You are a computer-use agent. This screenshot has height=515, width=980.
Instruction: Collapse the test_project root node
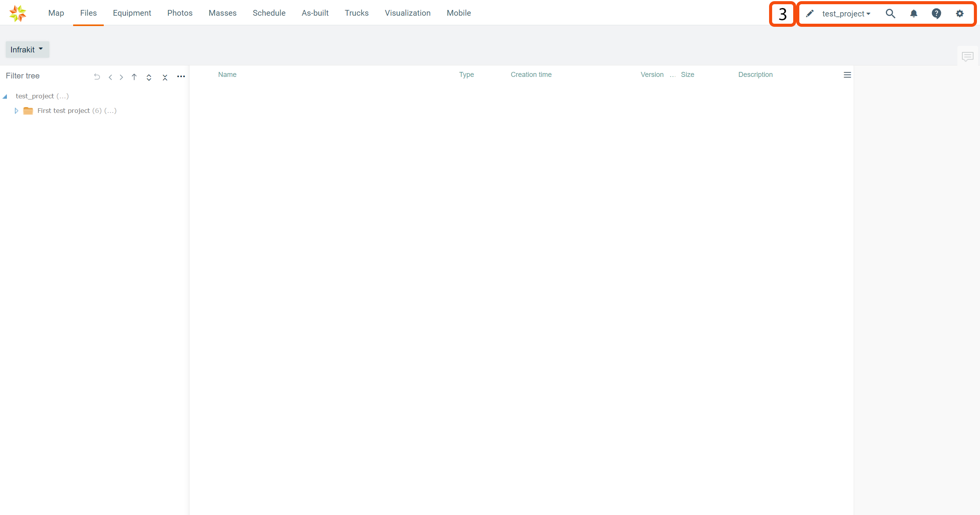(x=5, y=96)
